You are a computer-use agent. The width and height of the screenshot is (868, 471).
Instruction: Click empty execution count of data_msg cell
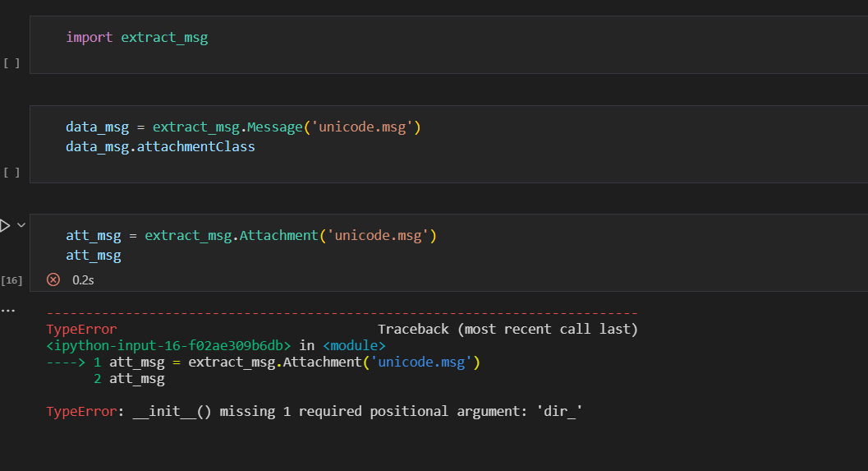click(11, 173)
